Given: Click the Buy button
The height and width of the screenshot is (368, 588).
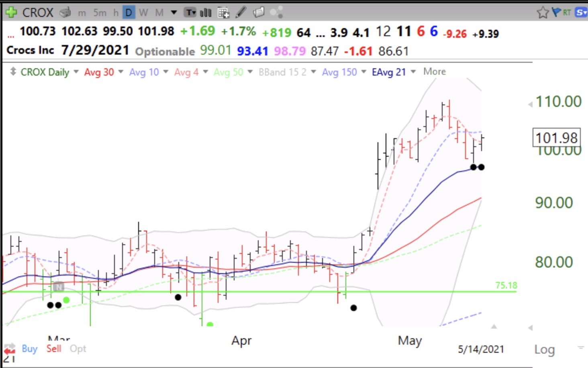Looking at the screenshot, I should [x=29, y=349].
